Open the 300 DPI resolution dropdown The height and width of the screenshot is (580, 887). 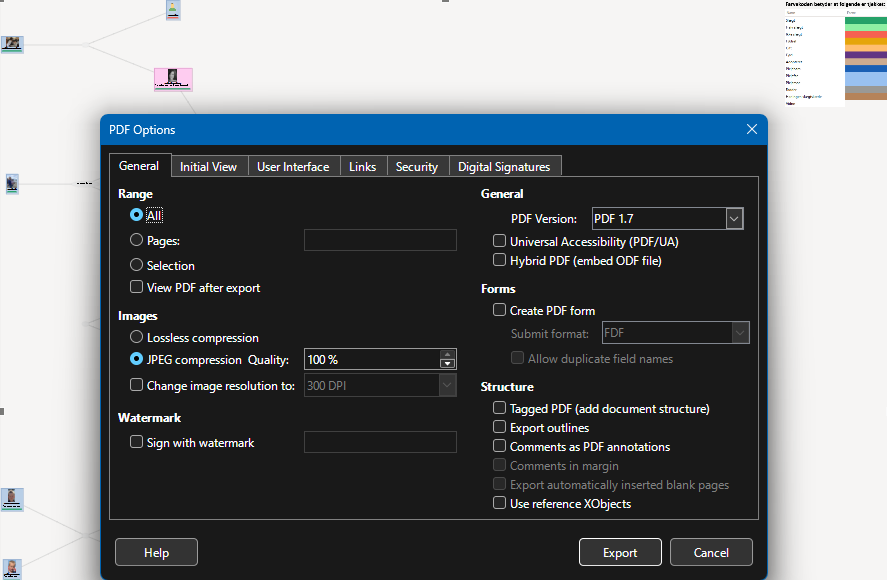pos(447,385)
